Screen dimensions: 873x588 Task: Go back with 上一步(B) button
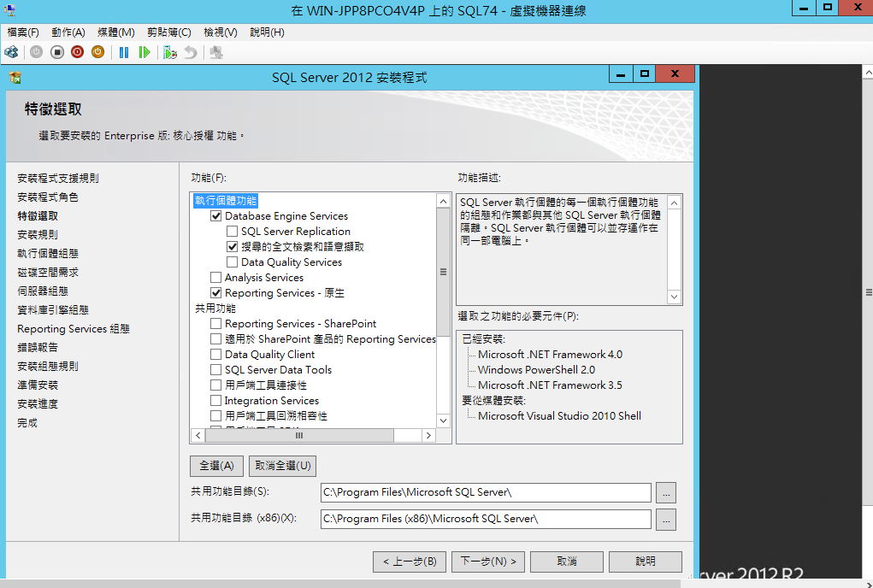410,562
